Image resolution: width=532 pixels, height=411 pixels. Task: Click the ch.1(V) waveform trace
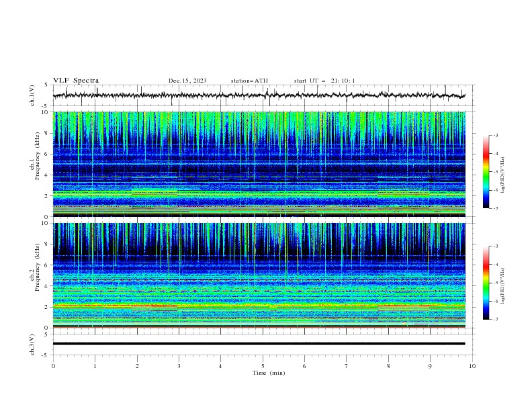tap(259, 95)
